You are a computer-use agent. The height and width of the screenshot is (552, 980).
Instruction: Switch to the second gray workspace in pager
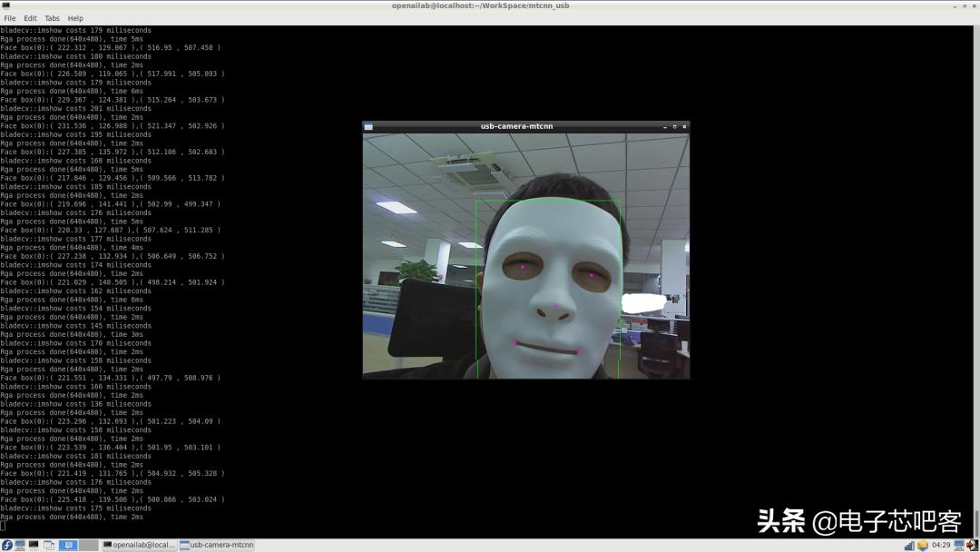(89, 545)
